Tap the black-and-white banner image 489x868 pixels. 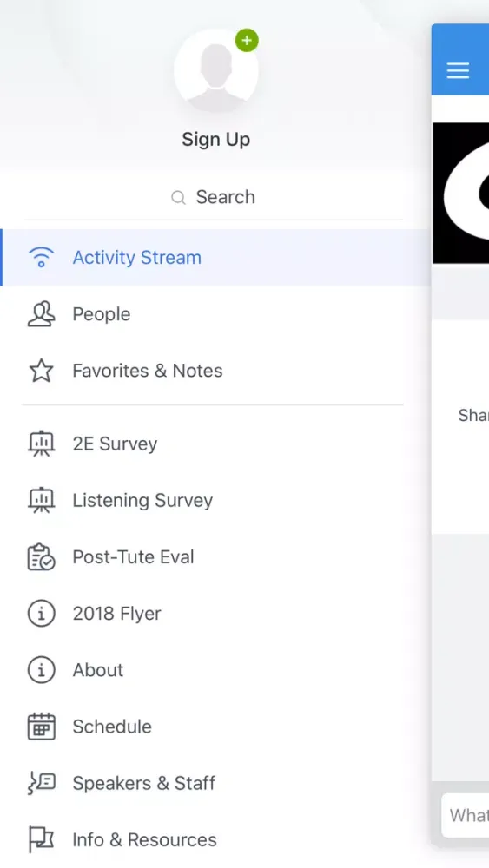click(x=460, y=193)
